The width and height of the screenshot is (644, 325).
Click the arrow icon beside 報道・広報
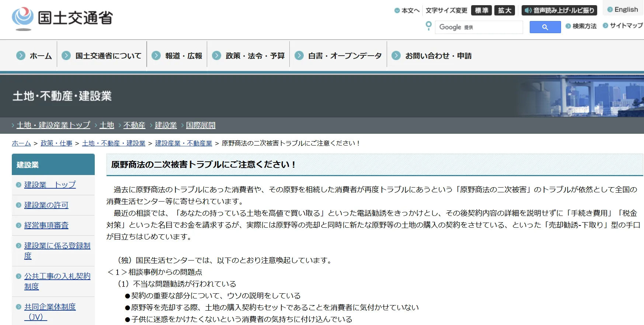156,56
